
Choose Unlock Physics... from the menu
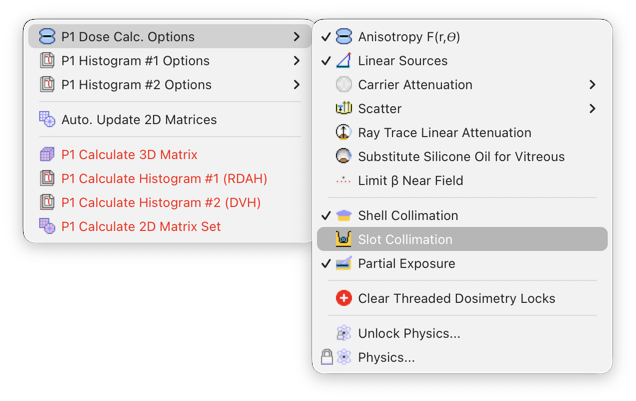point(409,333)
